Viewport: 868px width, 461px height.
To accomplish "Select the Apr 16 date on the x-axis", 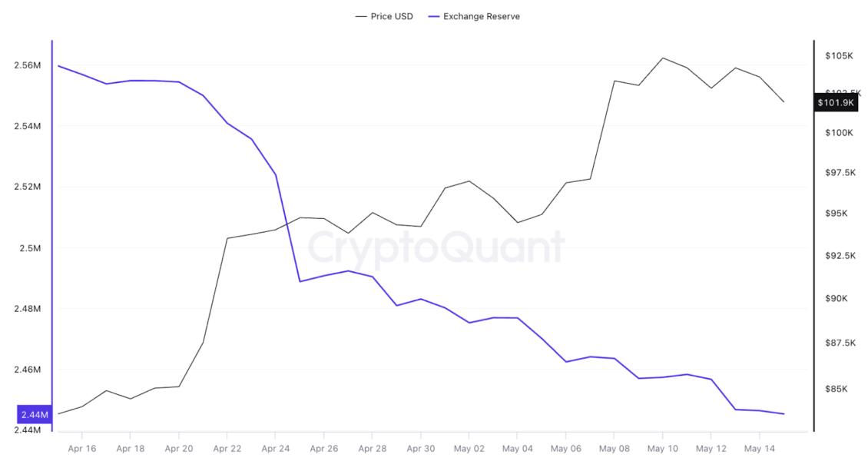I will (x=81, y=449).
